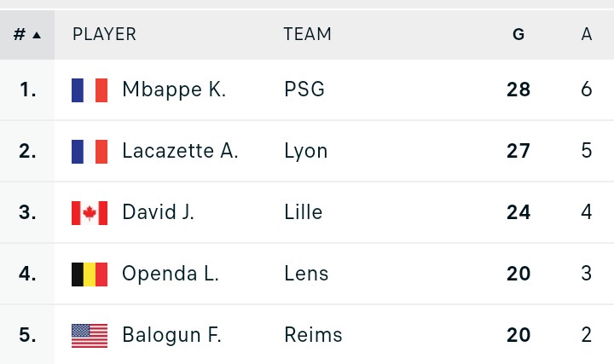Open David J. player page
Viewport: 614px width, 364px height.
158,212
